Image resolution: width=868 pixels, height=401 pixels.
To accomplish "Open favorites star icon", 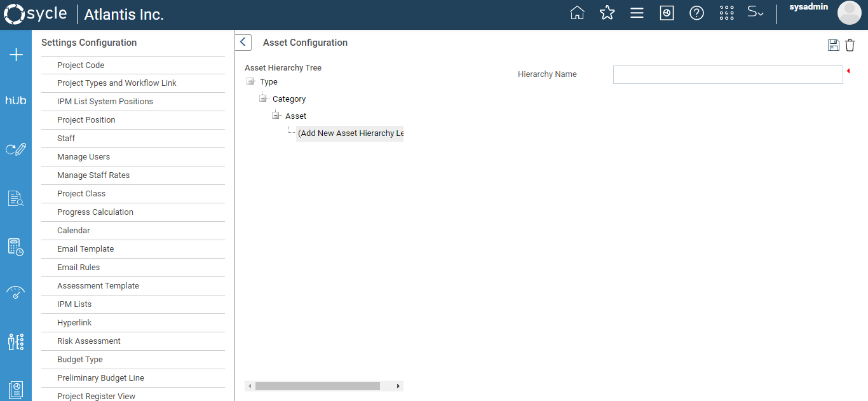I will pyautogui.click(x=607, y=13).
